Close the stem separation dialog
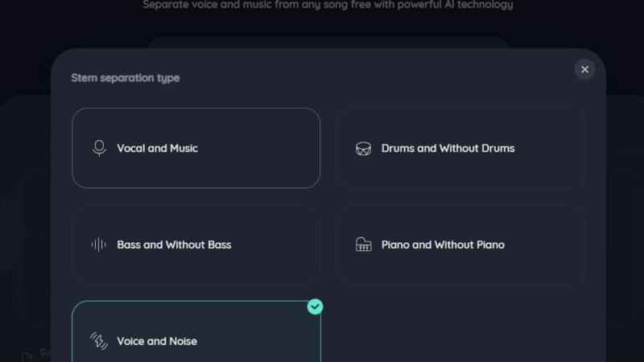The image size is (644, 362). pos(584,70)
